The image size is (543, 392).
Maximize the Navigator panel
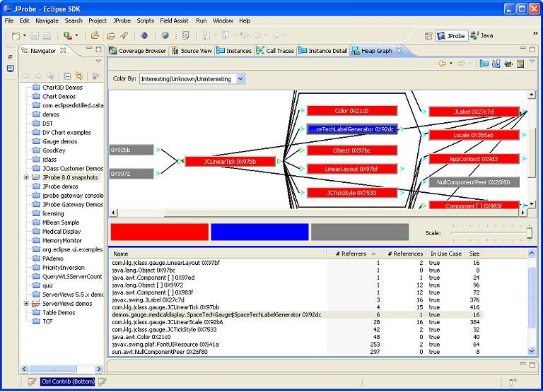click(99, 49)
